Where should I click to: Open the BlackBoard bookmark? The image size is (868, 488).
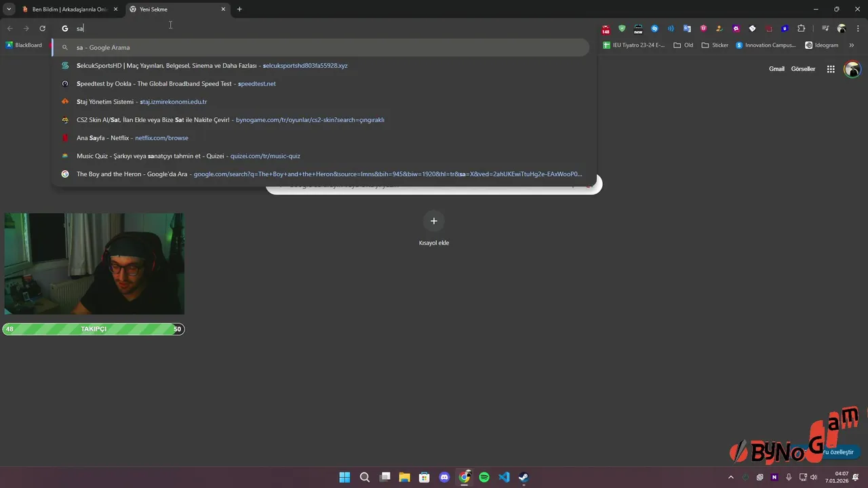point(24,45)
